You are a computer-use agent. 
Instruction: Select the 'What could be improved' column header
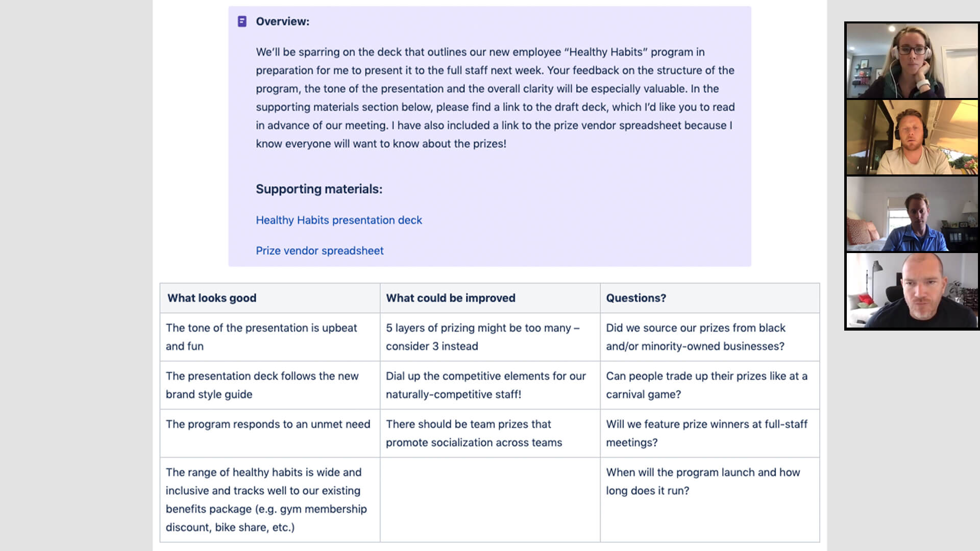(451, 297)
